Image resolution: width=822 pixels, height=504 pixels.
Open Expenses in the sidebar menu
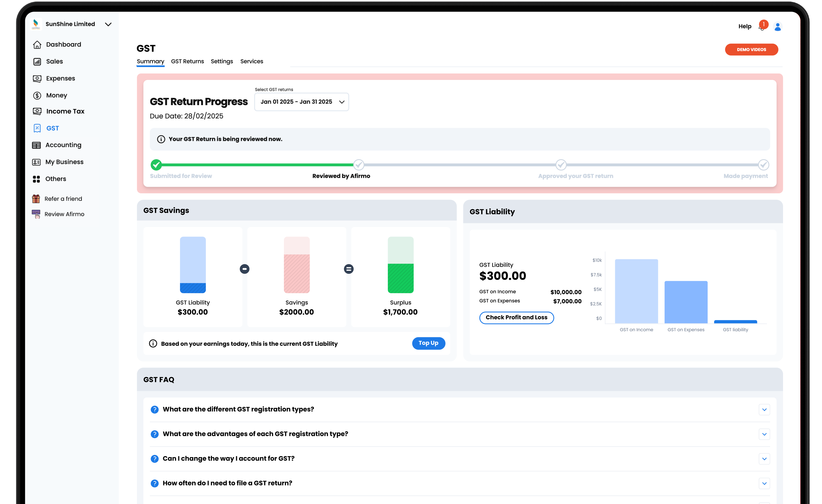tap(61, 79)
